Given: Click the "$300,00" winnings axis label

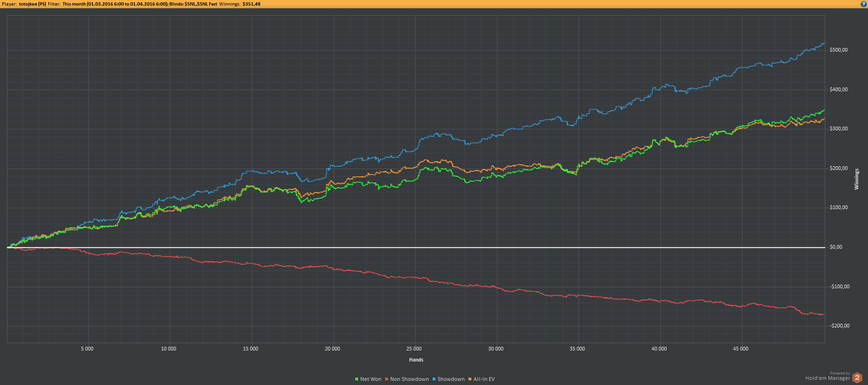Looking at the screenshot, I should [839, 128].
